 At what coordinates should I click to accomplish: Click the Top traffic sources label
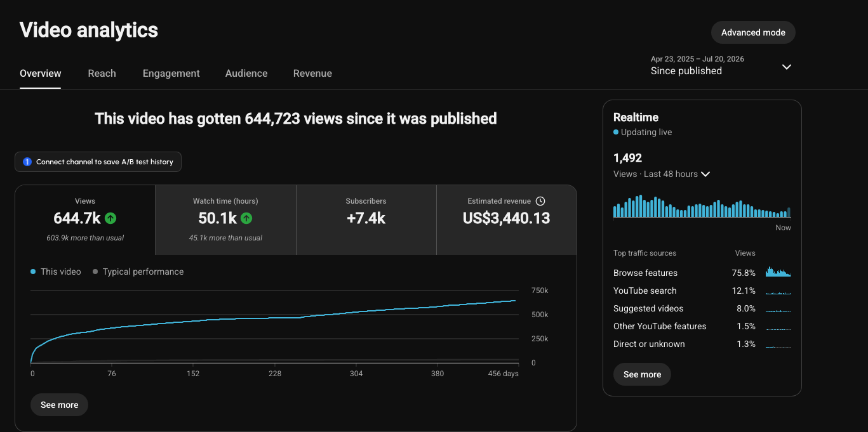(644, 253)
